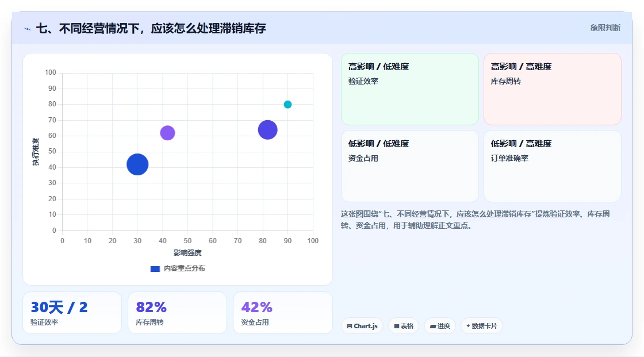Toggle the 内容重点分布 legend color box
This screenshot has width=644, height=357.
tap(155, 268)
